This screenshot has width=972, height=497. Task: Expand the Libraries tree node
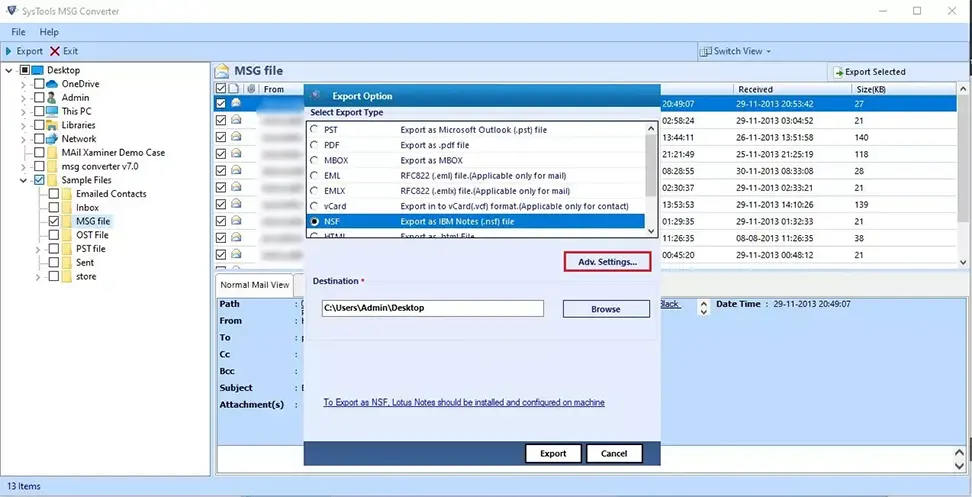(23, 125)
